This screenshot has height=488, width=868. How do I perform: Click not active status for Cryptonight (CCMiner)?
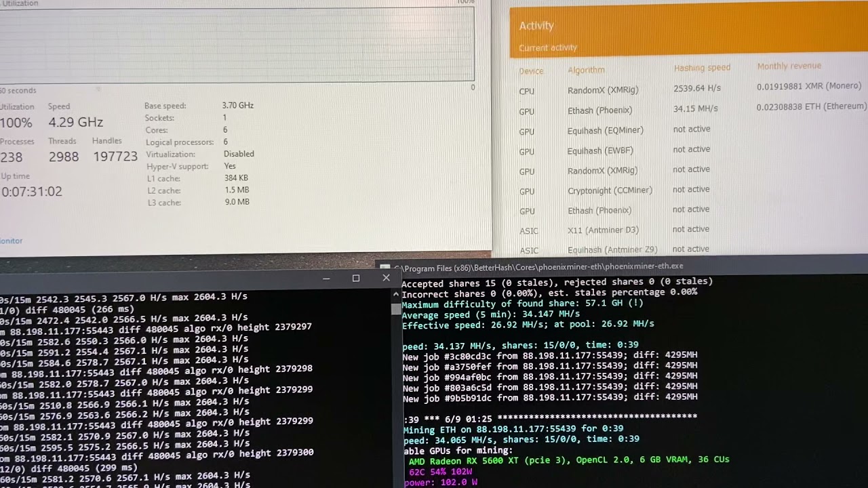(x=691, y=189)
